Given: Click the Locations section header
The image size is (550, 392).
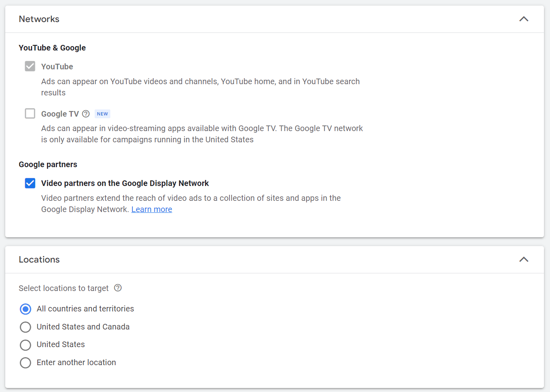Looking at the screenshot, I should (x=39, y=259).
